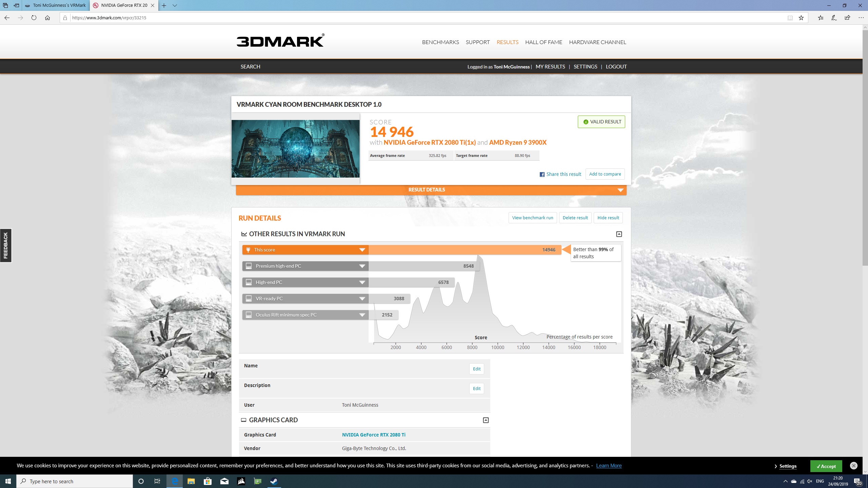The image size is (868, 488).
Task: Click the AMD Ryzen 9 3900X link
Action: pyautogui.click(x=518, y=142)
